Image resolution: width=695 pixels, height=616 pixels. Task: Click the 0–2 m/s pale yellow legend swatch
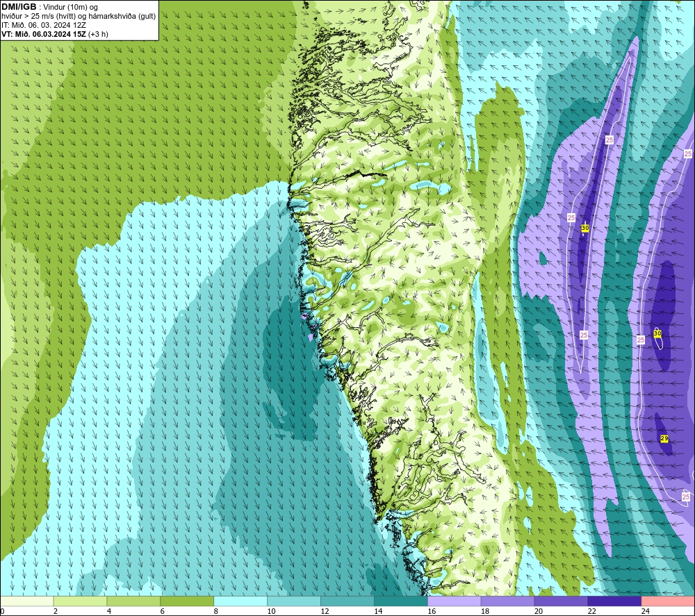(x=27, y=601)
